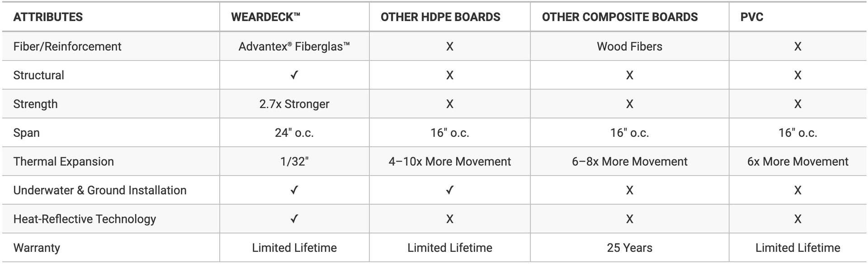This screenshot has width=868, height=264.
Task: Select the WEARDECK column header
Action: pyautogui.click(x=265, y=17)
